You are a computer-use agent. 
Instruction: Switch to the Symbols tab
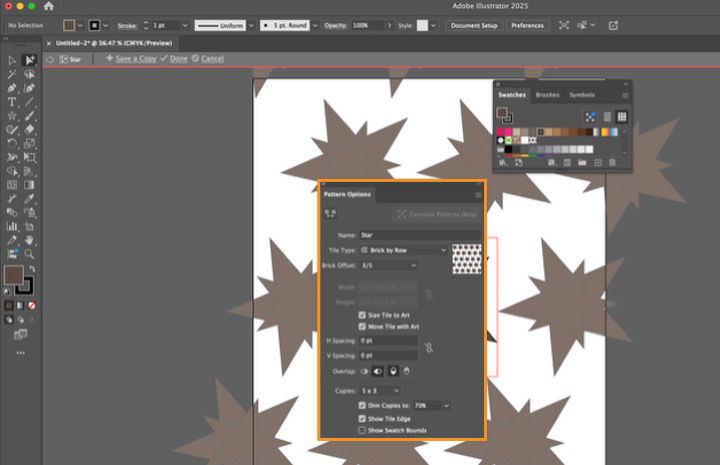pos(582,95)
